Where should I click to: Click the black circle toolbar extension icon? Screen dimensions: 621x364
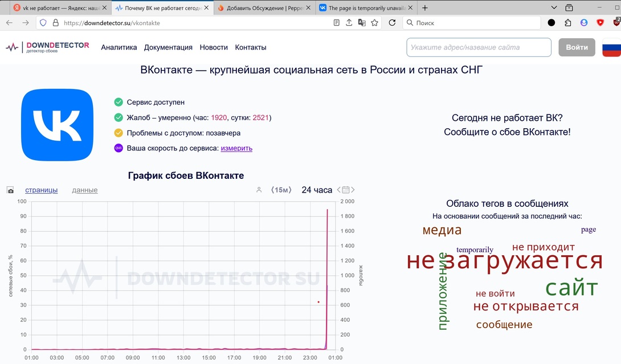(x=551, y=23)
